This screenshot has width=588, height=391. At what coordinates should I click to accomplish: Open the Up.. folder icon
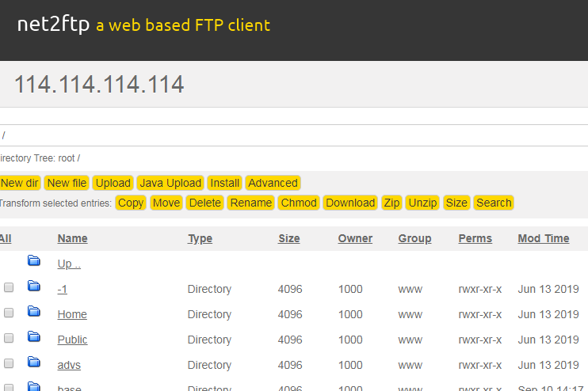34,260
